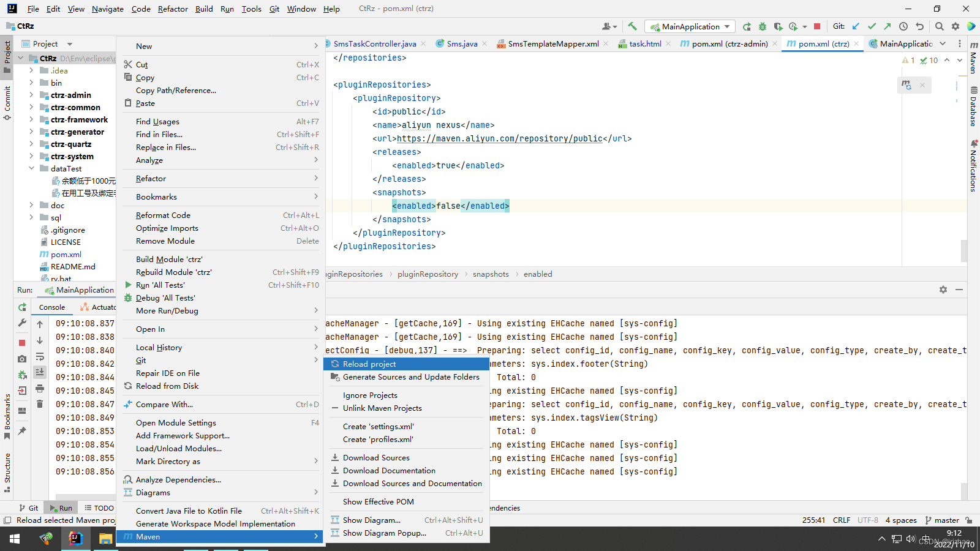Open the MainApplication run configuration dropdown
The image size is (980, 551).
pyautogui.click(x=726, y=26)
